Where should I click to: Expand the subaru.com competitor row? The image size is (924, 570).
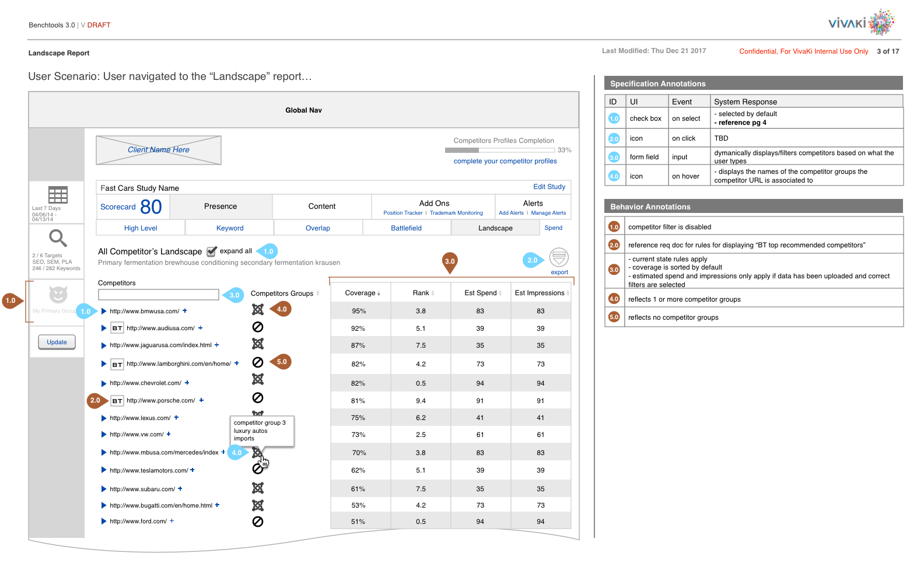click(104, 489)
